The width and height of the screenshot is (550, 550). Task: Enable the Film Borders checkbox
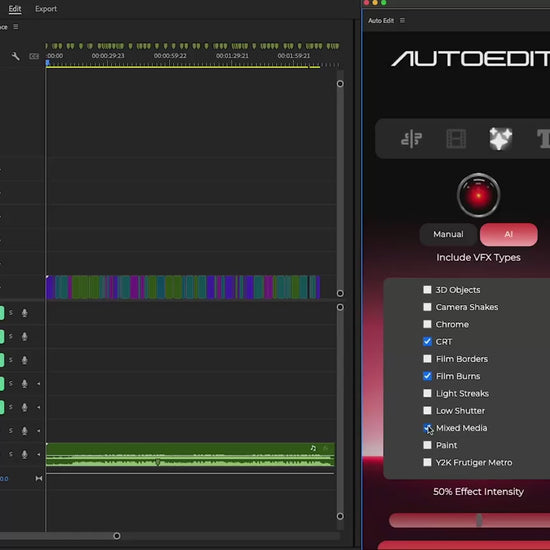click(427, 359)
